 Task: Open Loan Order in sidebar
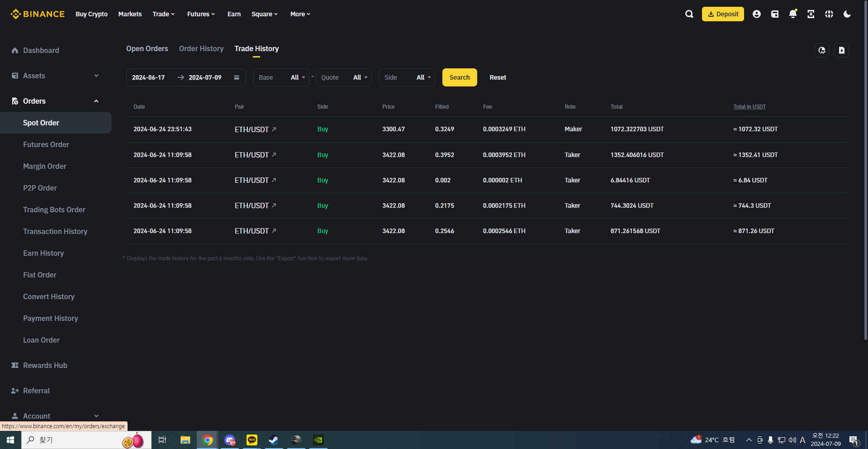pos(41,340)
